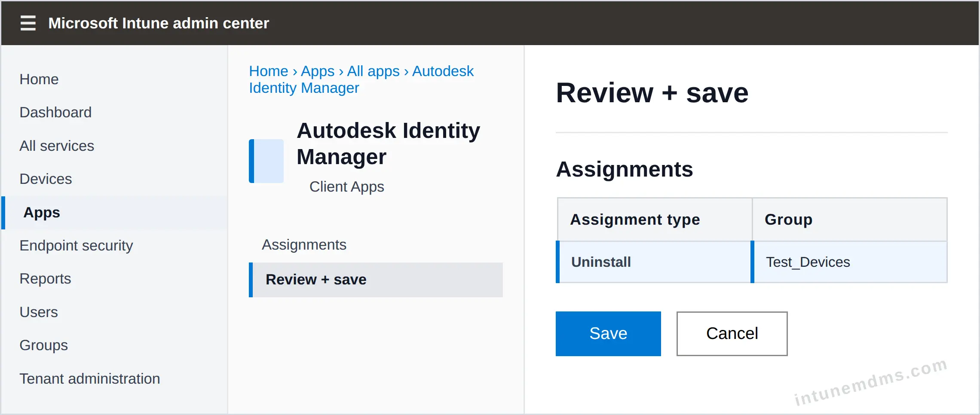
Task: Switch to the Assignments step
Action: tap(304, 245)
